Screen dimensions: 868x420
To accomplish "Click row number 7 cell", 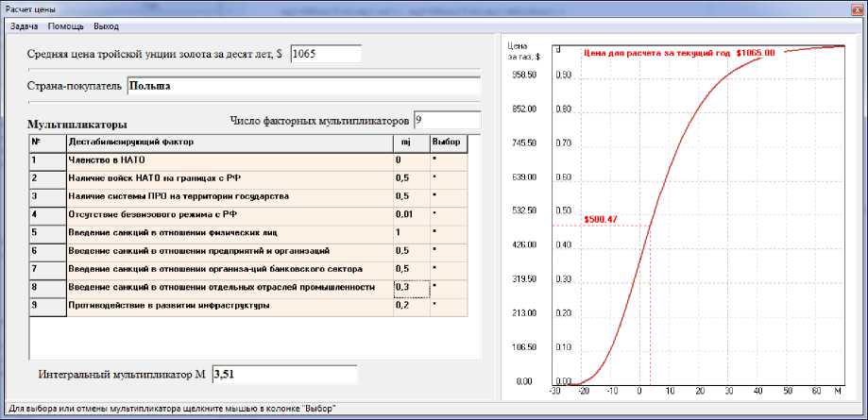I will click(x=47, y=270).
